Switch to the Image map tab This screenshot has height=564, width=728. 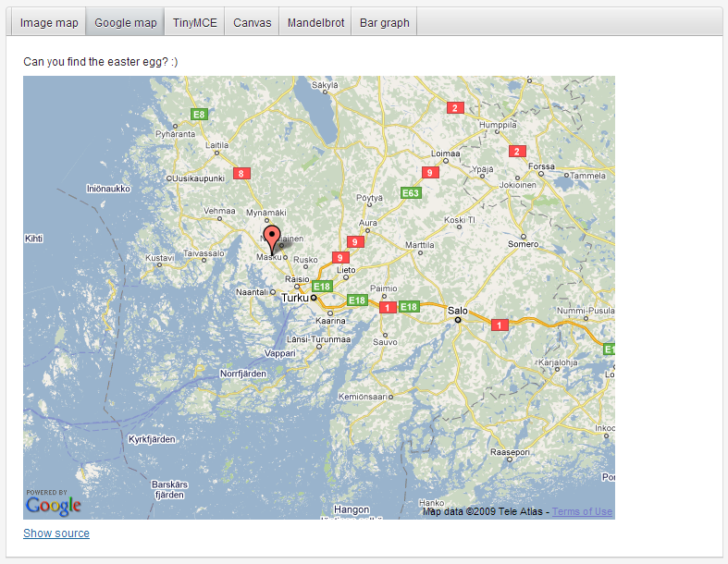pyautogui.click(x=49, y=23)
